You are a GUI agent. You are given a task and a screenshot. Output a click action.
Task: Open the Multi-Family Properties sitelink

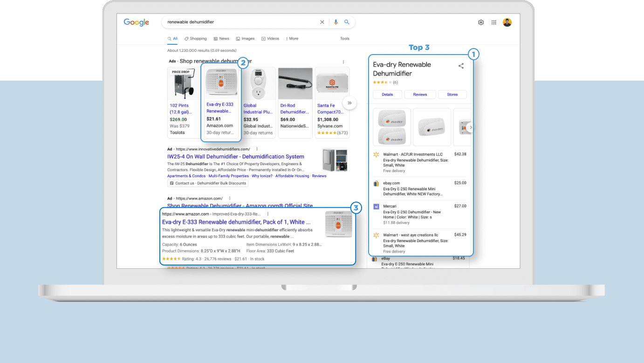pyautogui.click(x=229, y=176)
